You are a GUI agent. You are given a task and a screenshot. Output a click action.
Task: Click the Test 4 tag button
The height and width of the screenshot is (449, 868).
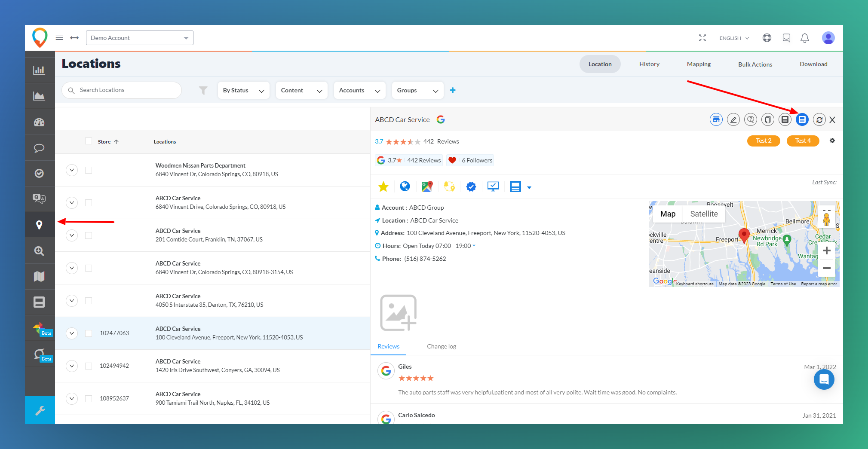point(803,141)
